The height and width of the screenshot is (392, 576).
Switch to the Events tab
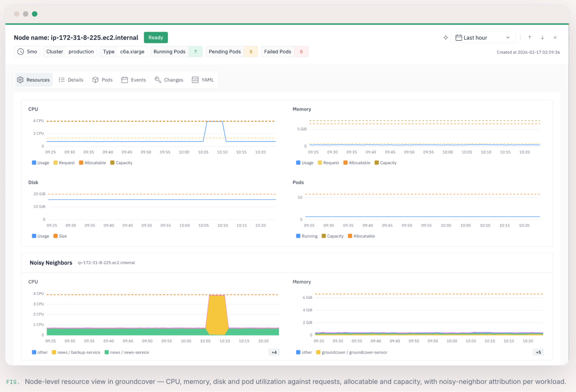click(134, 80)
